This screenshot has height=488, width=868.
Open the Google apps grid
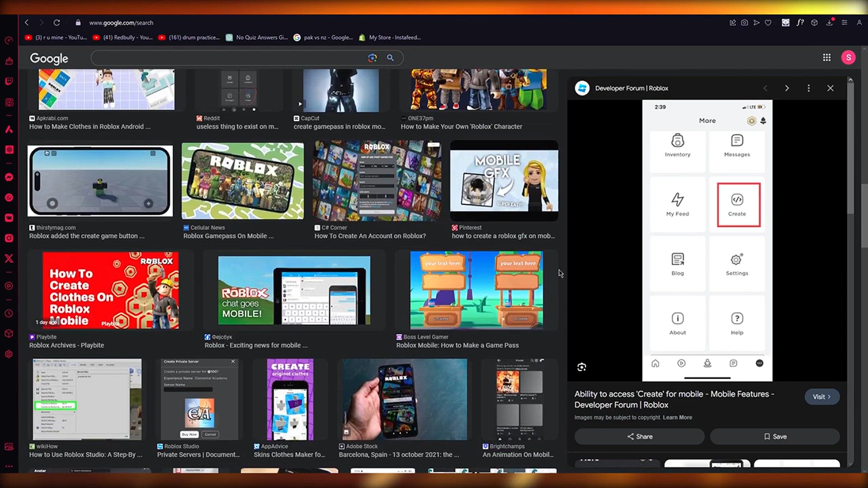[826, 57]
